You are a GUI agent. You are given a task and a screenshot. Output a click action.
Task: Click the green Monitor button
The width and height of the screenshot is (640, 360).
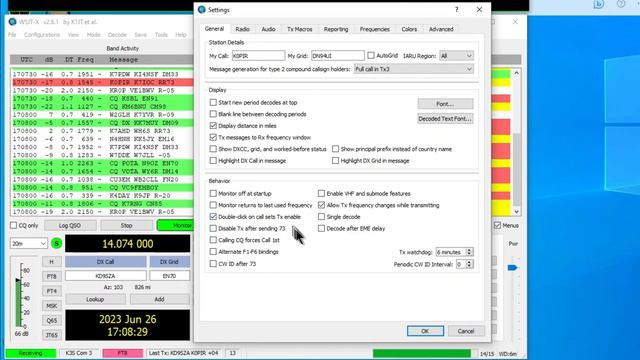click(176, 225)
